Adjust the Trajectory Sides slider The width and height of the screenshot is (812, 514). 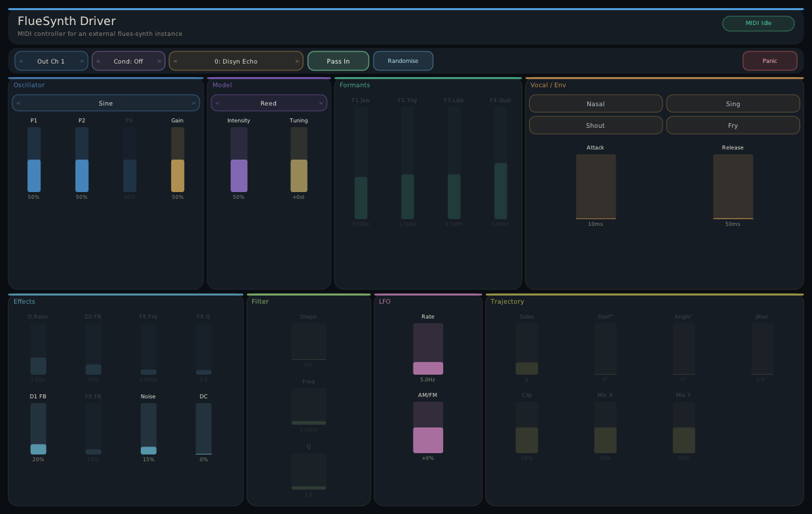527,349
